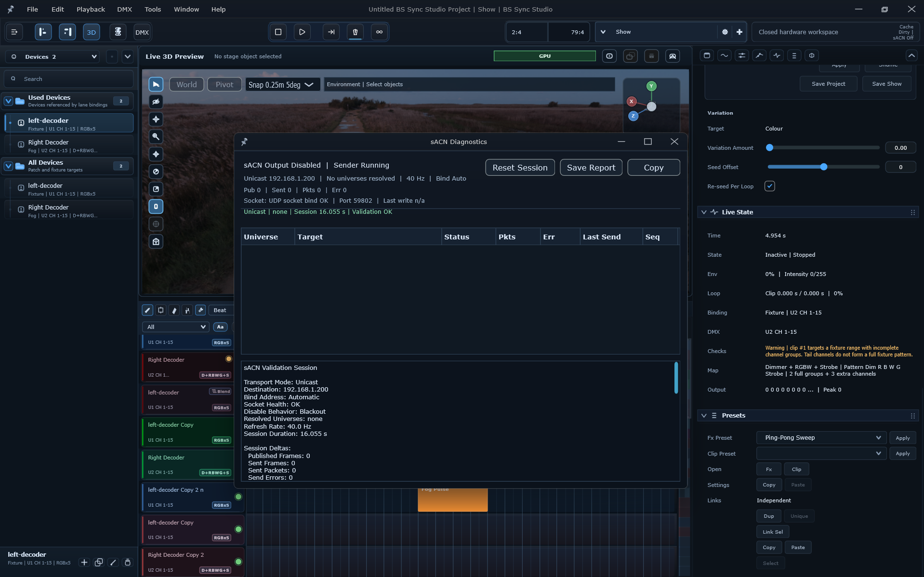Click Save Report in sACN Diagnostics
Image resolution: width=924 pixels, height=577 pixels.
(x=591, y=168)
